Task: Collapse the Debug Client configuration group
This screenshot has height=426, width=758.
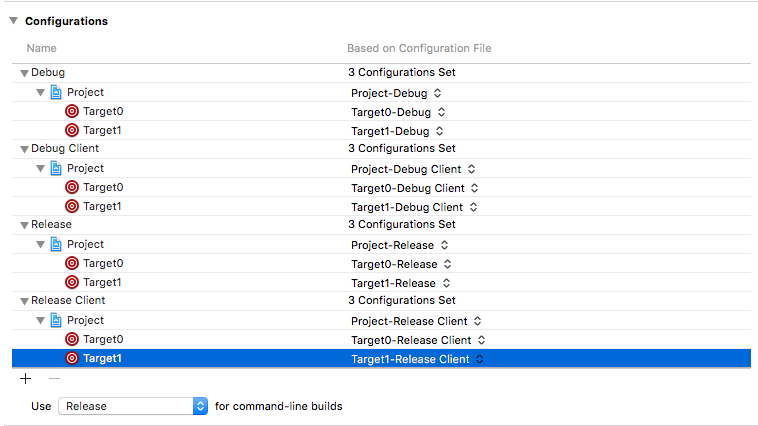Action: point(24,149)
